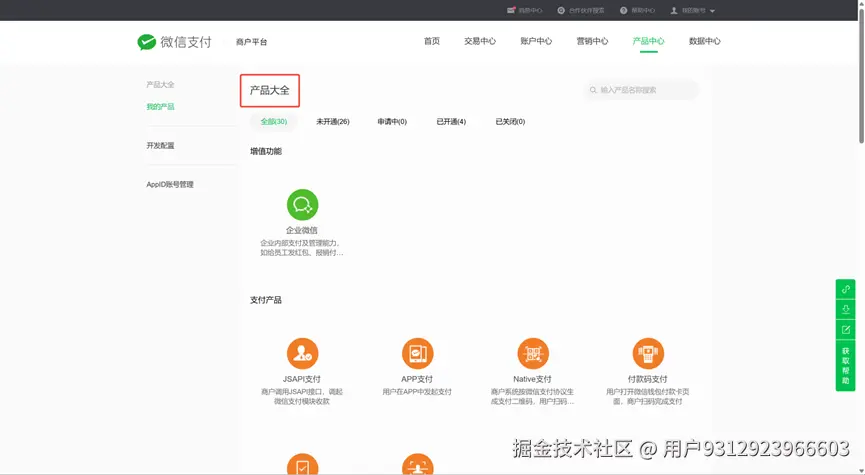Click the APP支付 product name
Screen dimensions: 865x475
pos(417,379)
